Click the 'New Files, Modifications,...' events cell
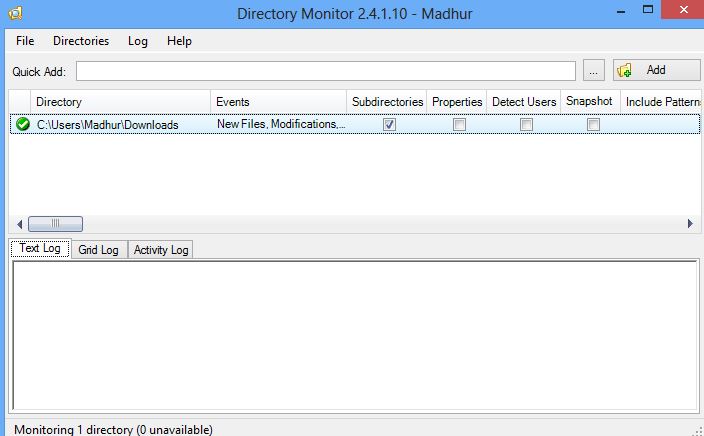704x436 pixels. click(x=281, y=124)
